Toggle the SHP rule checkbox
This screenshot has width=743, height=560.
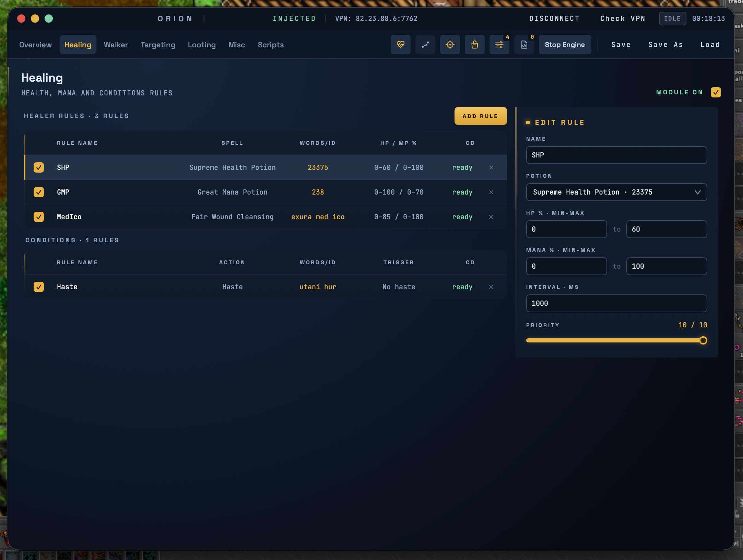(x=39, y=167)
